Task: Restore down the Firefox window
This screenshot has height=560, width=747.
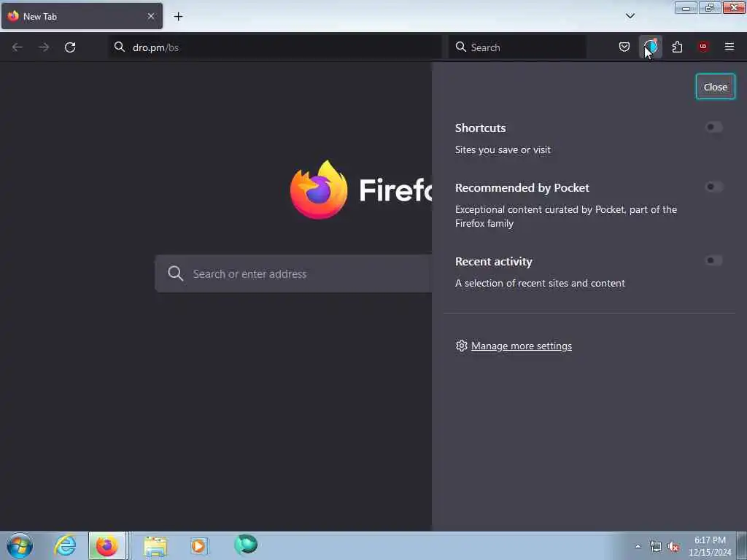Action: (x=710, y=7)
